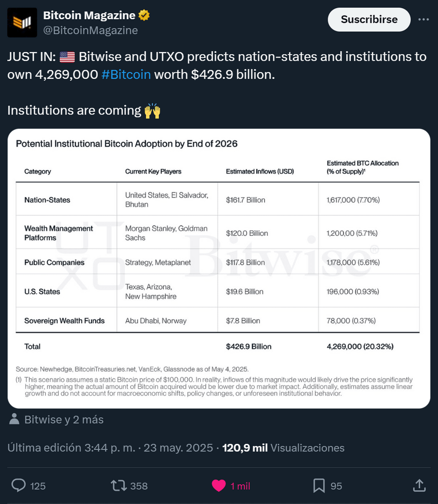
Task: Open tagged accounts 'Bitwise y 2 más'
Action: tap(64, 419)
